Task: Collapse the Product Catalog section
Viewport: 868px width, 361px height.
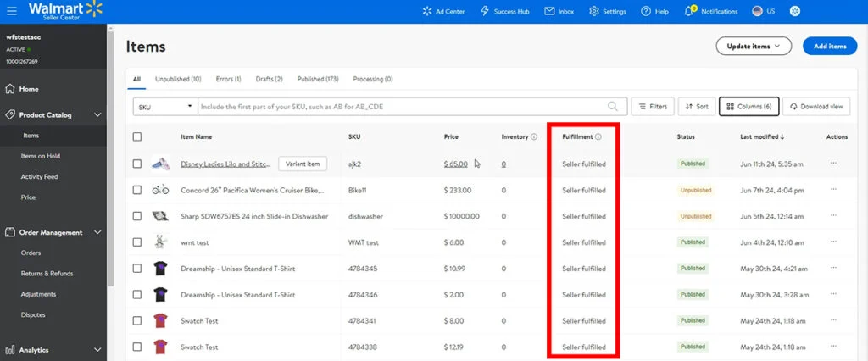Action: click(x=97, y=115)
